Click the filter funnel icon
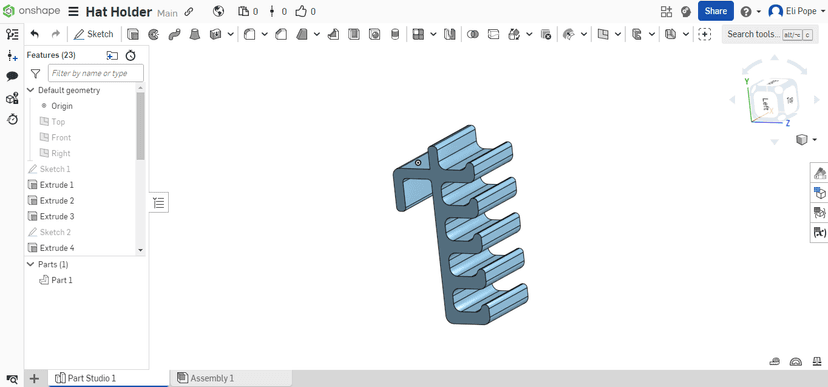This screenshot has width=828, height=387. pos(35,73)
